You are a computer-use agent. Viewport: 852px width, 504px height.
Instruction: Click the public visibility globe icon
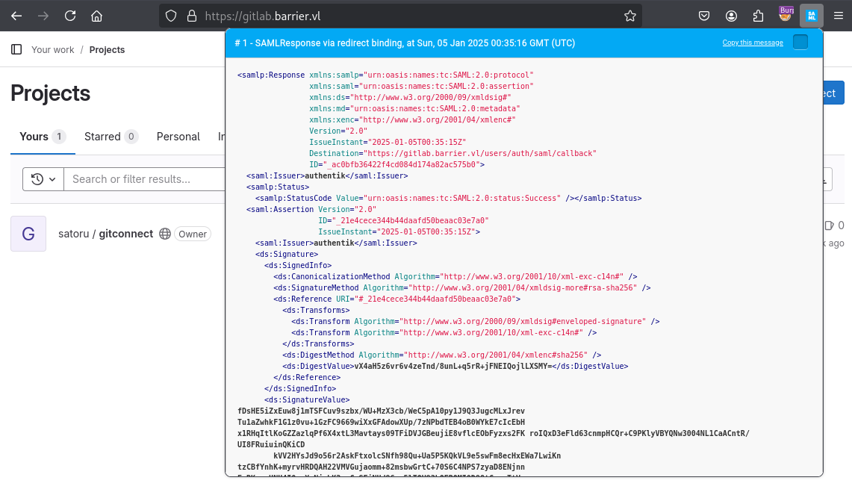(165, 234)
